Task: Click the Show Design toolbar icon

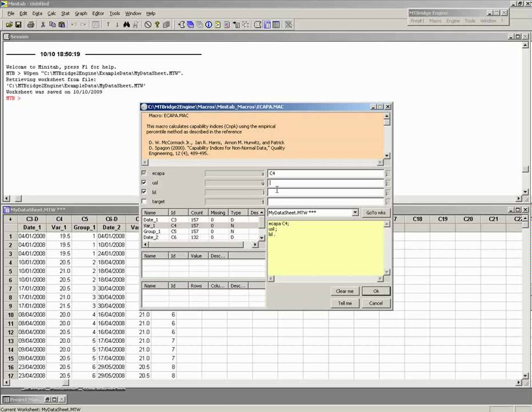Action: click(245, 25)
